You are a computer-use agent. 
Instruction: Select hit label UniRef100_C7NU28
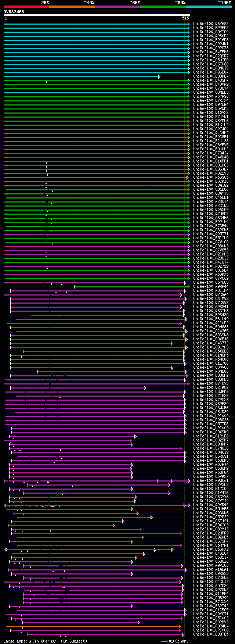pyautogui.click(x=211, y=448)
